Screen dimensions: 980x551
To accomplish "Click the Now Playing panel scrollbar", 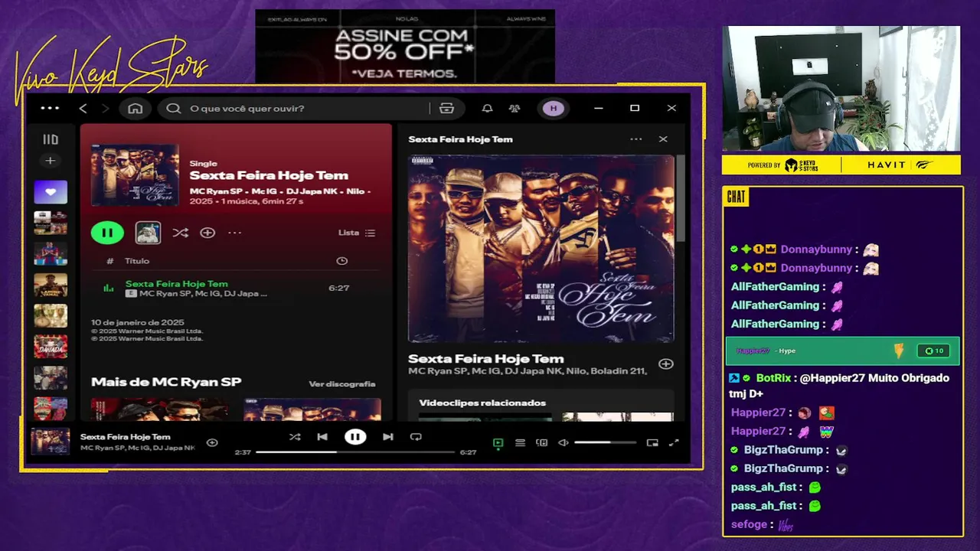I will (680, 197).
